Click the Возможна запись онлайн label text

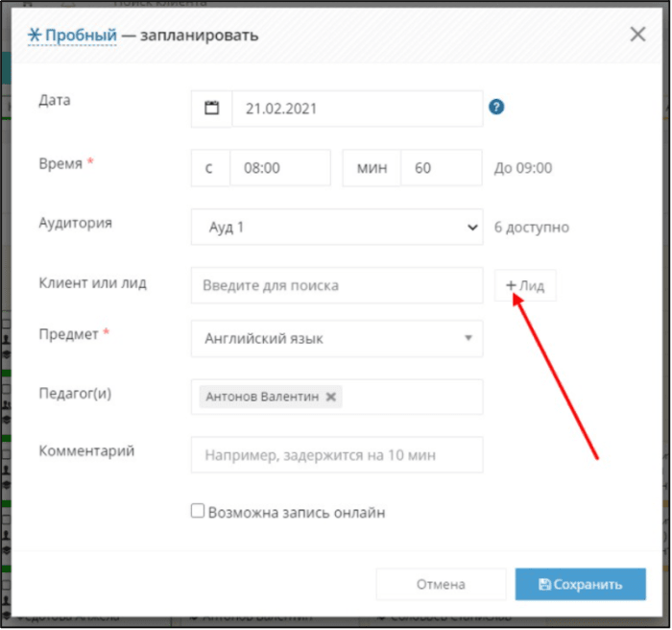pos(297,513)
